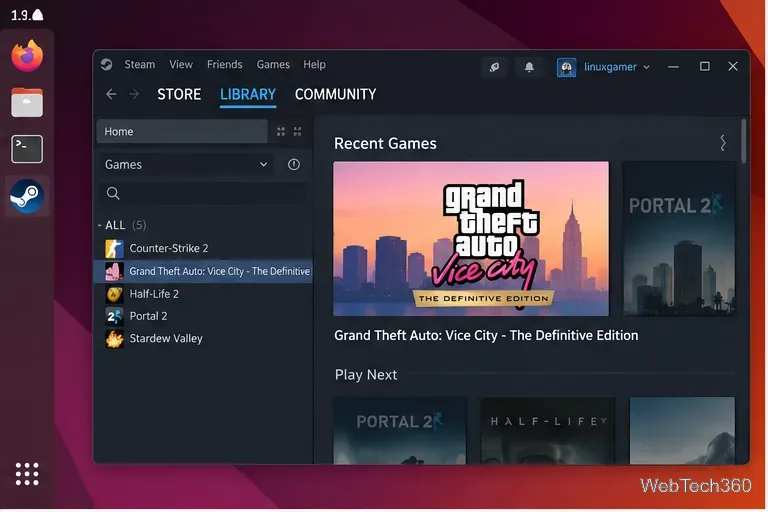This screenshot has height=512, width=768.
Task: Open the landscape card under Play Next
Action: pos(682,430)
